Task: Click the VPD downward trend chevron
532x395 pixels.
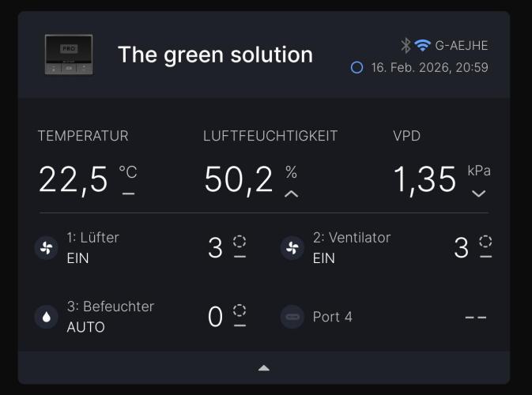Action: 478,194
